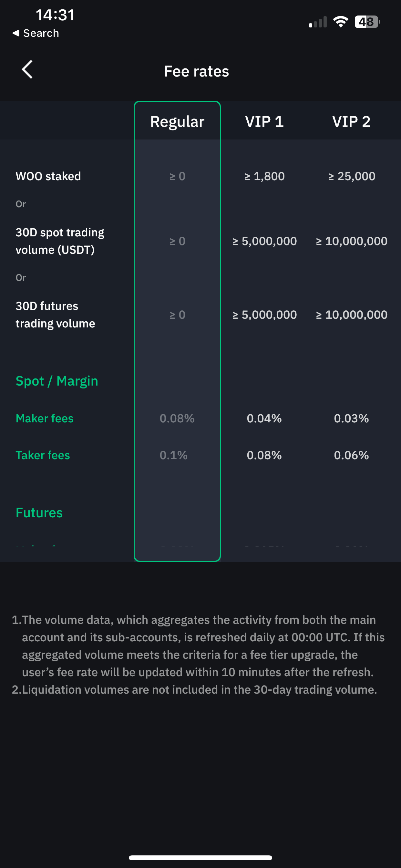
Task: Open the Futures section heading
Action: click(x=39, y=512)
